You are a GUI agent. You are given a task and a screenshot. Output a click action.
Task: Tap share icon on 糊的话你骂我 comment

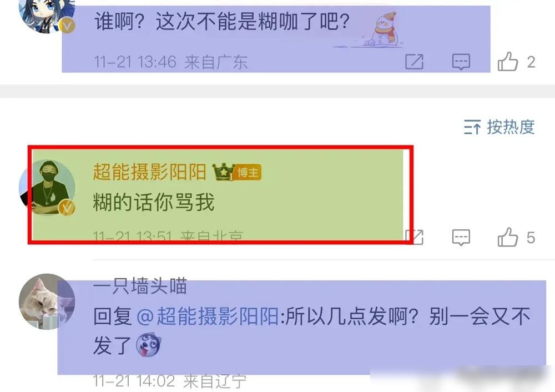pyautogui.click(x=414, y=237)
